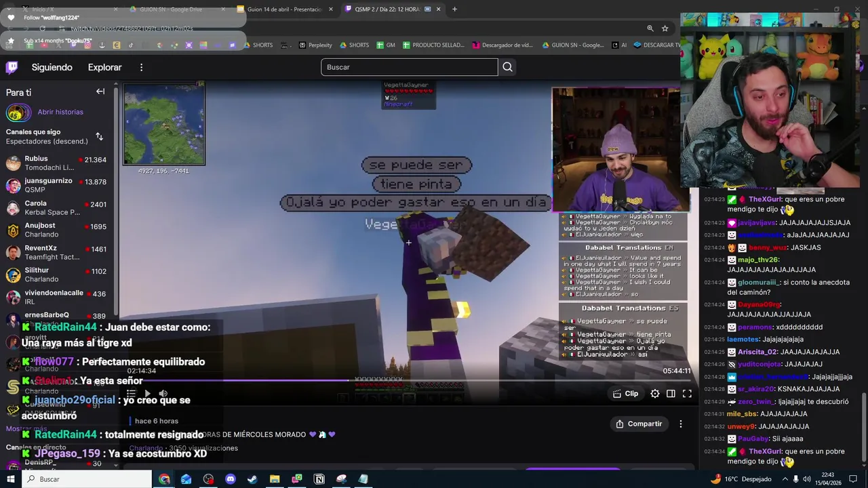Open player settings gear
Screen dimensions: 868x488
pyautogui.click(x=655, y=393)
